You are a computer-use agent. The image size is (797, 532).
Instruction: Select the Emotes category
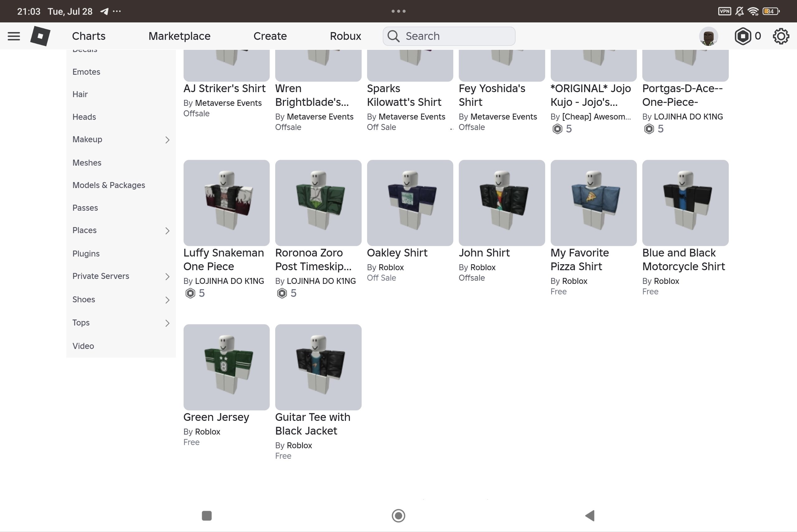[86, 72]
